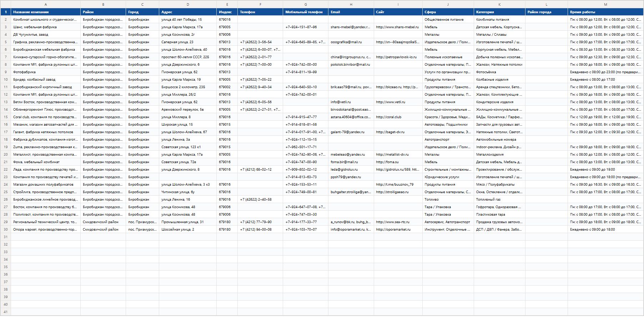Screen dimensions: 644x322
Task: Open website 'http://coral.club' cell
Action: pyautogui.click(x=398, y=117)
